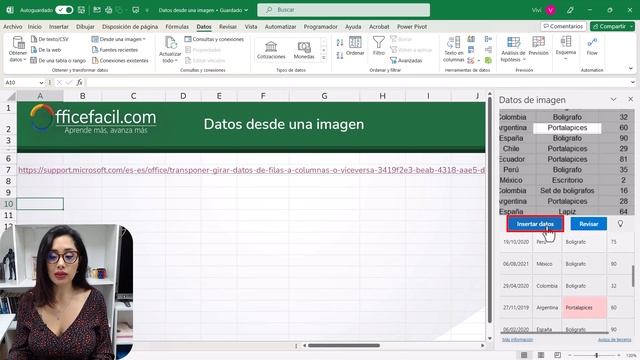
Task: Expand the formula bar chevron
Action: tap(632, 82)
